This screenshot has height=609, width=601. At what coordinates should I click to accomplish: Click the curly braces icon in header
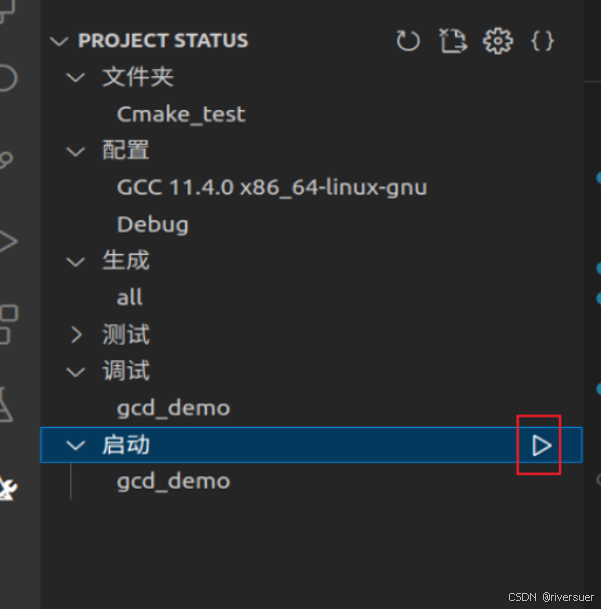click(542, 41)
